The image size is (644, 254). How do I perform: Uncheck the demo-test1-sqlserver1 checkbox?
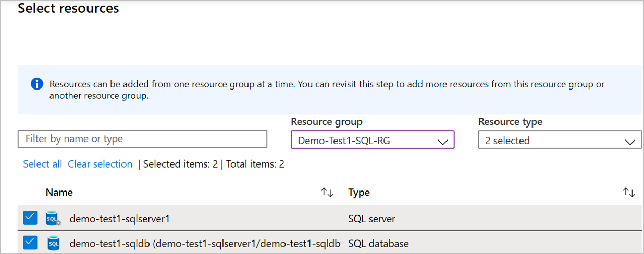(x=30, y=218)
